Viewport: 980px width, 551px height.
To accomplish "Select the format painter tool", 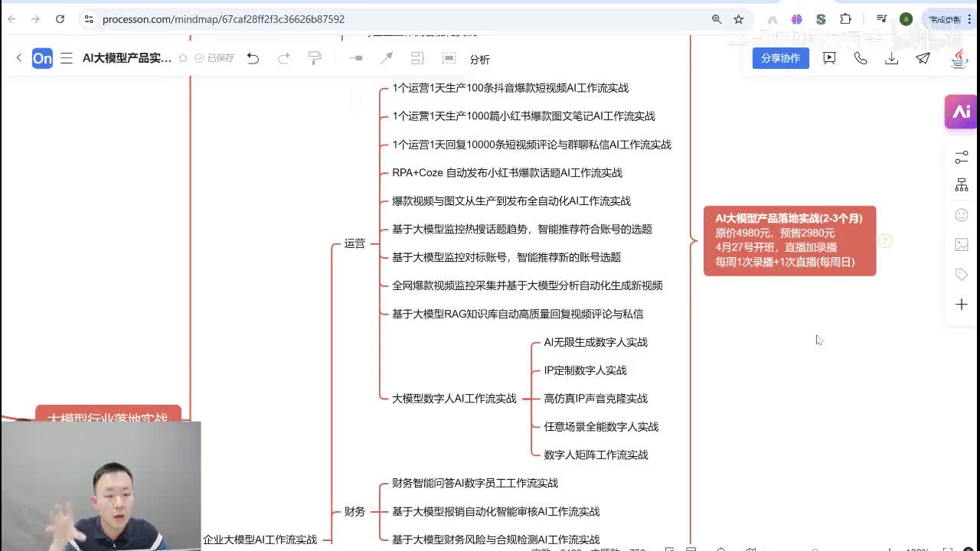I will (314, 58).
